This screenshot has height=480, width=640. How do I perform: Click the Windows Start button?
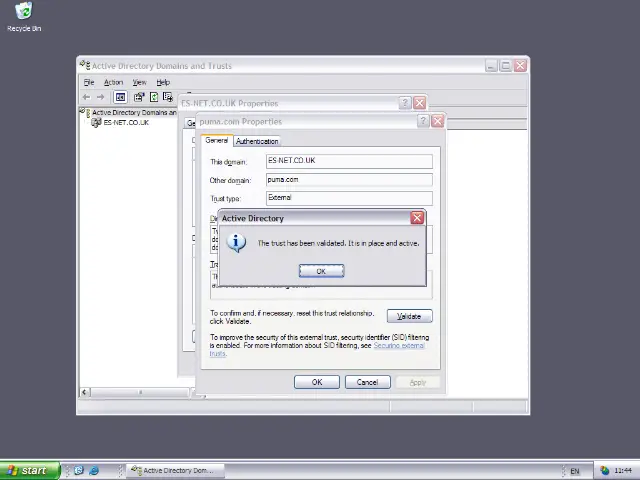click(29, 470)
